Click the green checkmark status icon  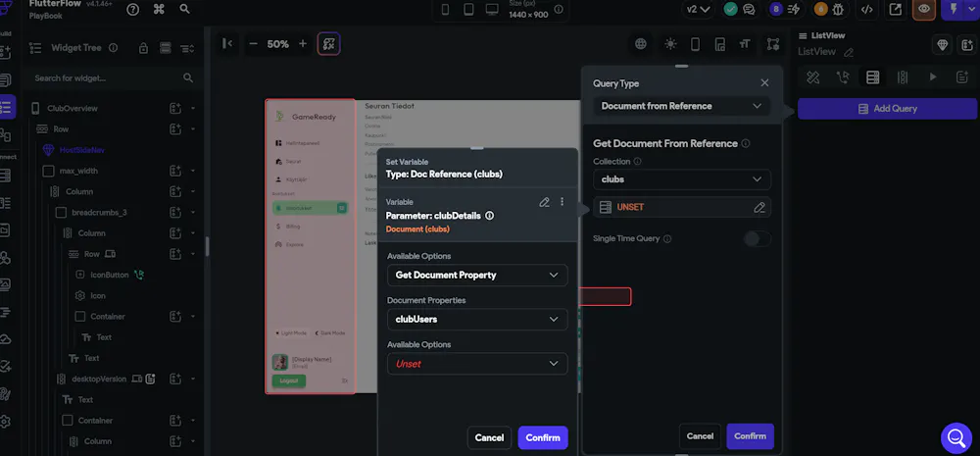(730, 10)
